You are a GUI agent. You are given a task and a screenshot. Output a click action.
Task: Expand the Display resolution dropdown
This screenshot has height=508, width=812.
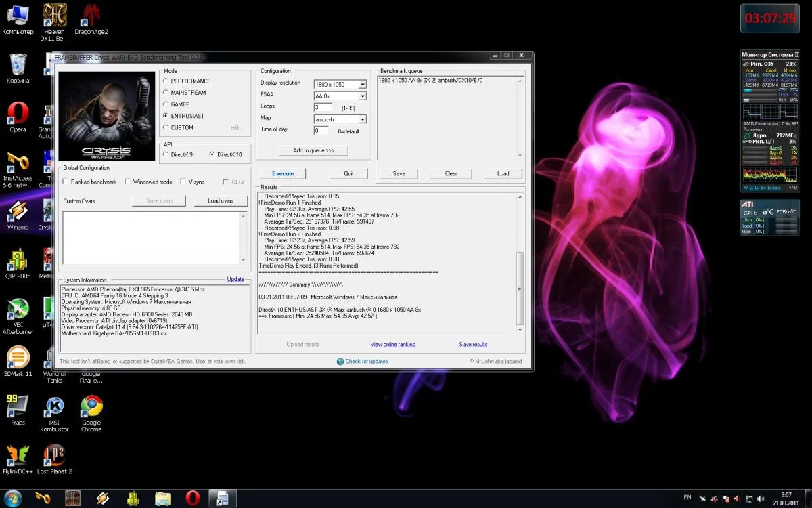pos(362,84)
